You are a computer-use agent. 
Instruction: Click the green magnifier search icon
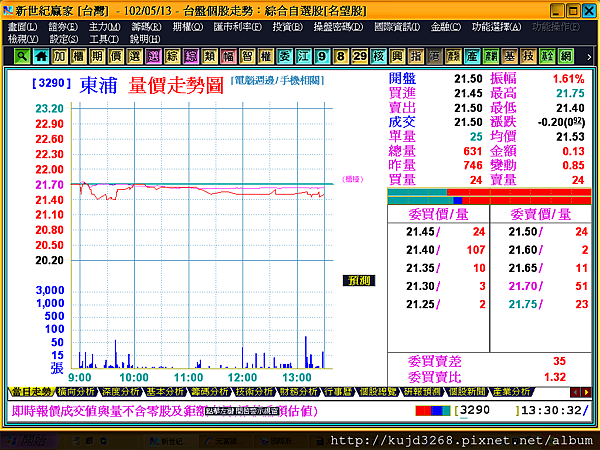click(22, 56)
